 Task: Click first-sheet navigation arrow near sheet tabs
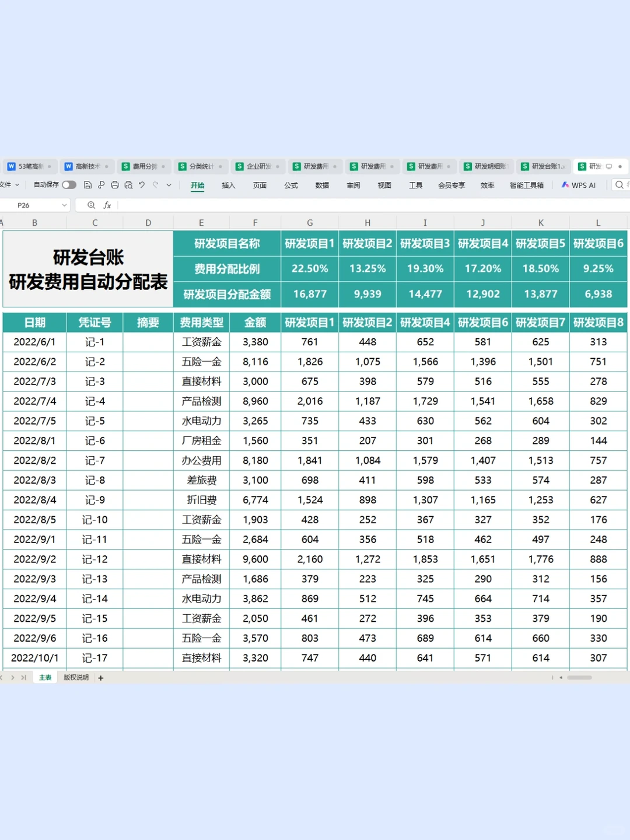coord(2,677)
